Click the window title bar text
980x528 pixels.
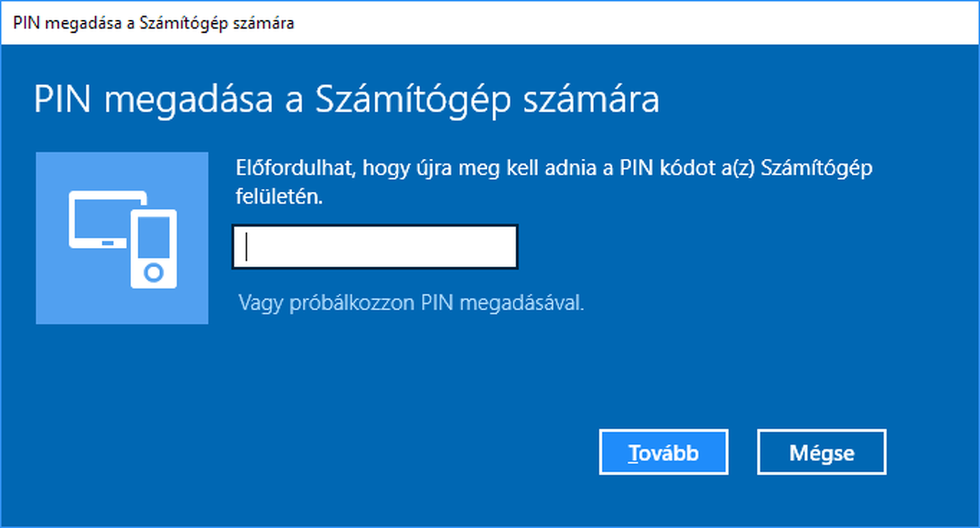(x=154, y=23)
